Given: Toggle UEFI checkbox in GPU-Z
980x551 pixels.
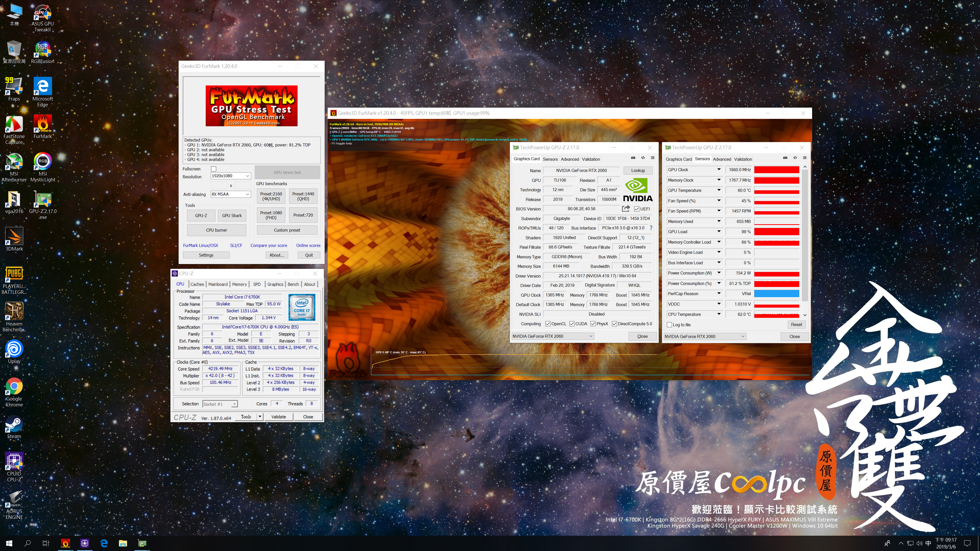Looking at the screenshot, I should coord(636,209).
